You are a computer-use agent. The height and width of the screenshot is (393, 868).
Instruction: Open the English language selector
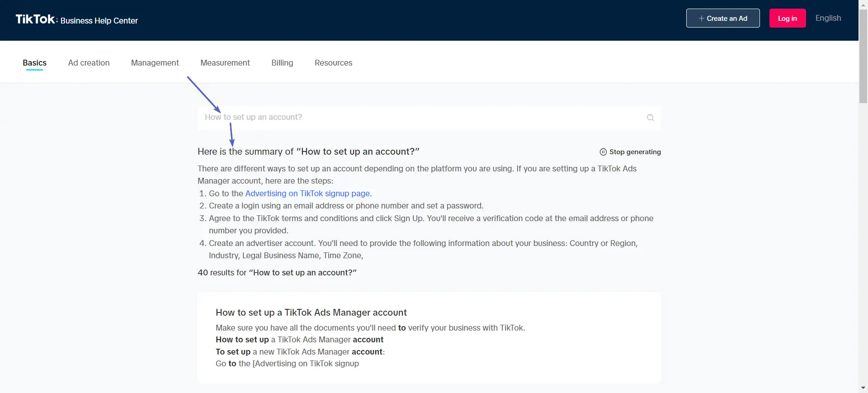(x=828, y=18)
